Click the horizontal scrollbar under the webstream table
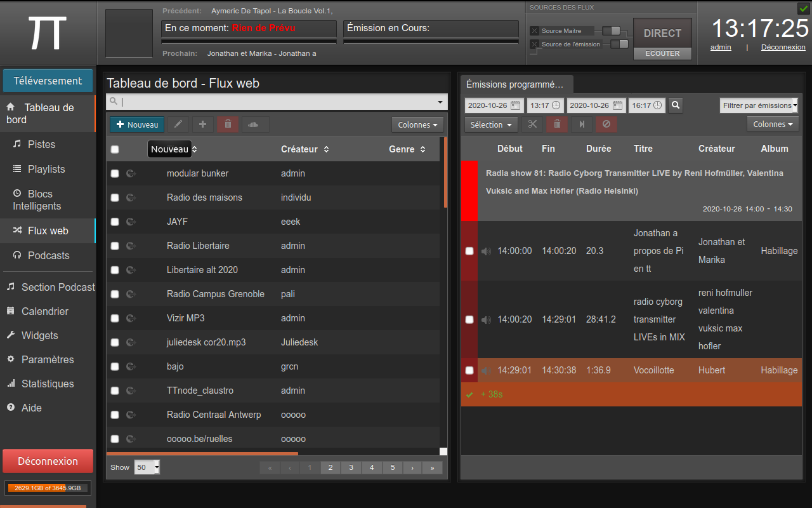This screenshot has width=812, height=508. click(x=202, y=453)
